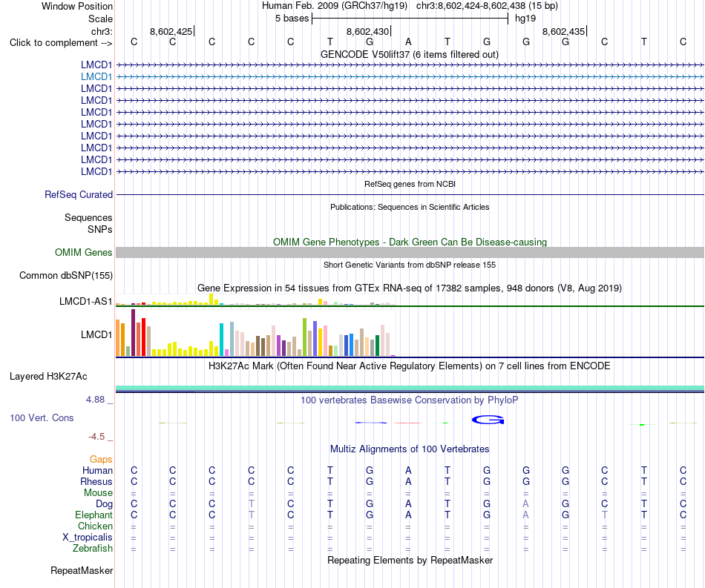Click the RefSeq Curated intron line
705x588 pixels.
(410, 194)
